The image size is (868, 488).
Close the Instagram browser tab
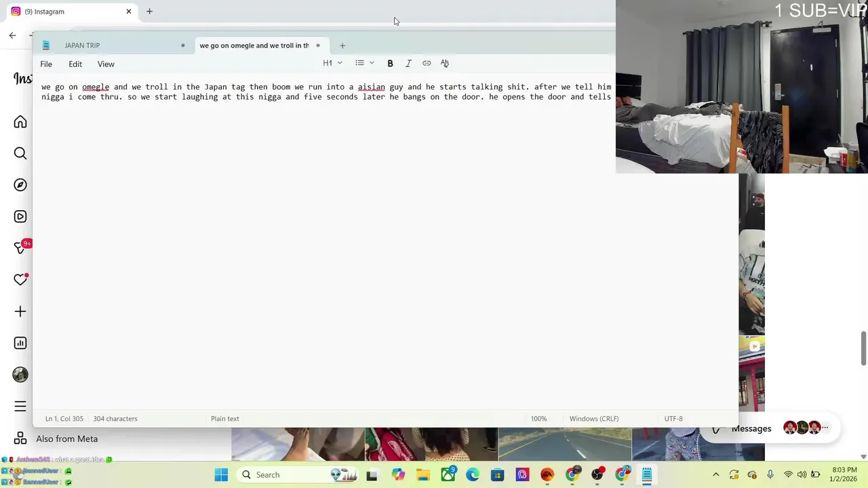click(129, 12)
